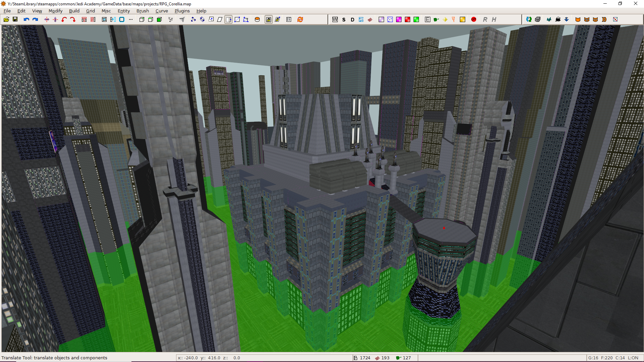The image size is (644, 362).
Task: Open the View menu
Action: [x=37, y=11]
